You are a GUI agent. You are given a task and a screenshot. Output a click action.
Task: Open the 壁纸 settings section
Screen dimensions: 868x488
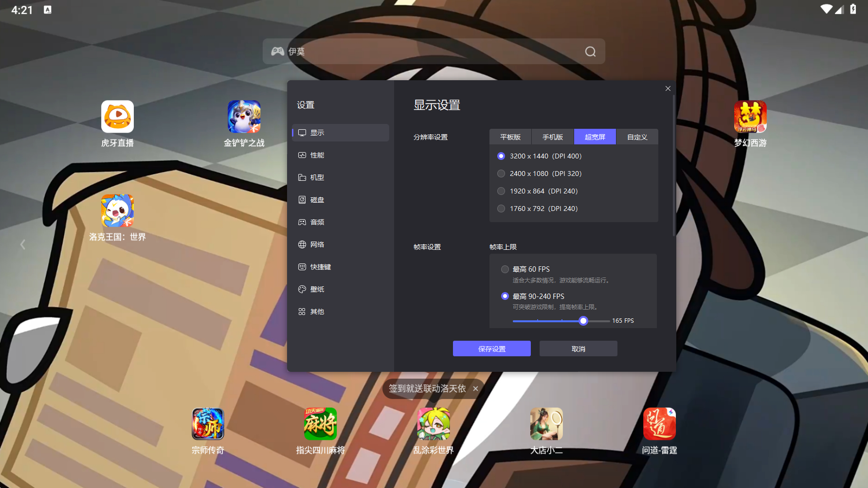click(341, 289)
